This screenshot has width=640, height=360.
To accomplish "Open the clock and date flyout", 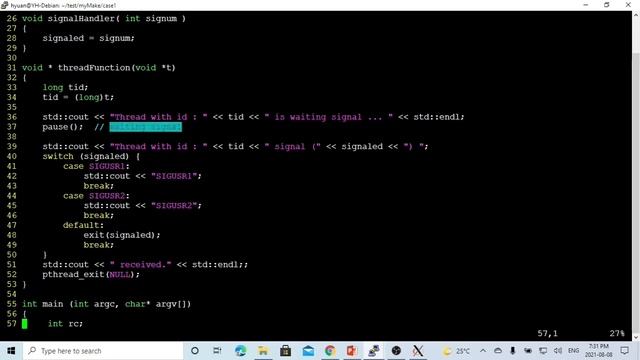I will pyautogui.click(x=598, y=351).
